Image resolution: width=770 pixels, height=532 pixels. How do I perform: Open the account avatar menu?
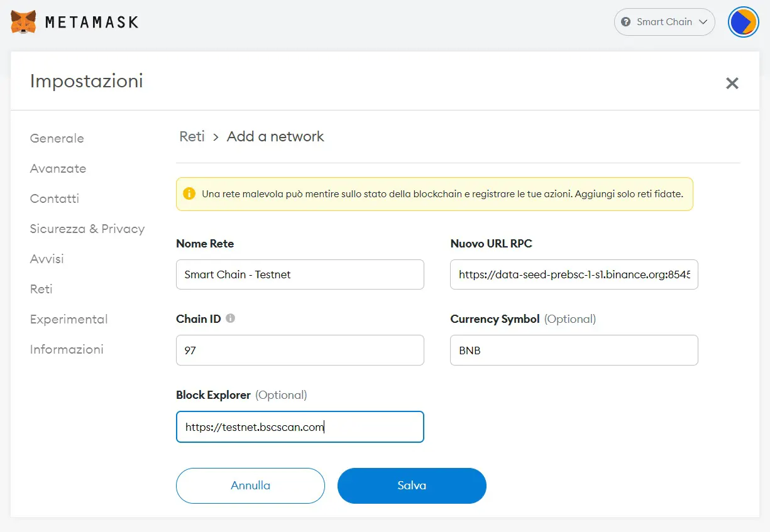[x=744, y=22]
